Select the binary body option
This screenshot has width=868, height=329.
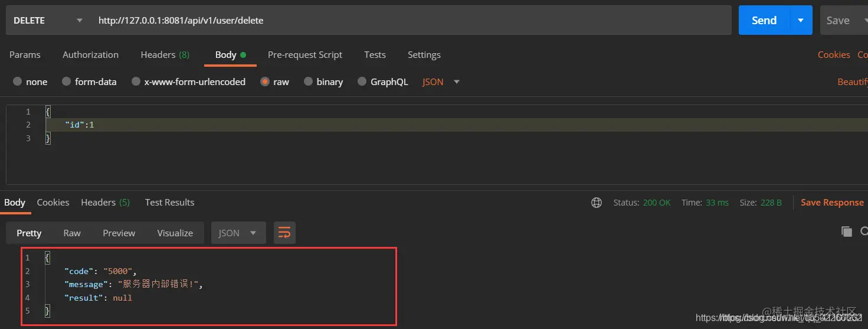coord(323,82)
